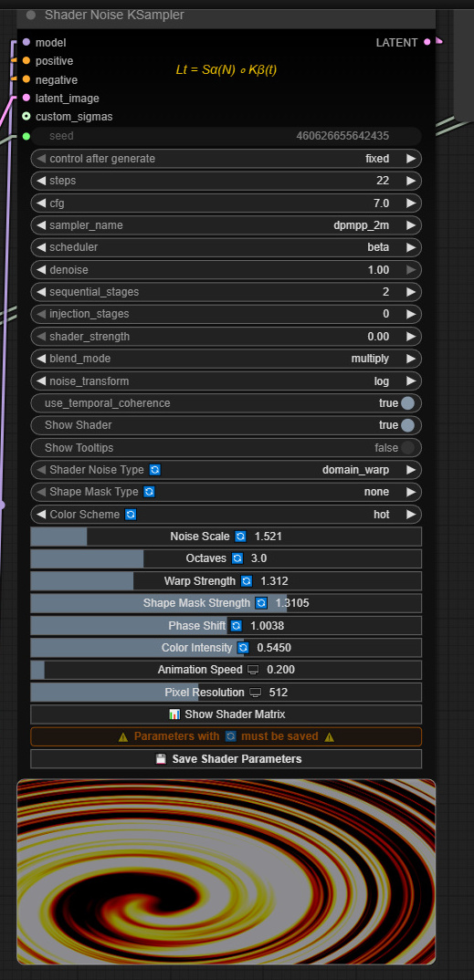Click the Shader Noise KSampler title
Screen dimensions: 474x980
tap(114, 15)
